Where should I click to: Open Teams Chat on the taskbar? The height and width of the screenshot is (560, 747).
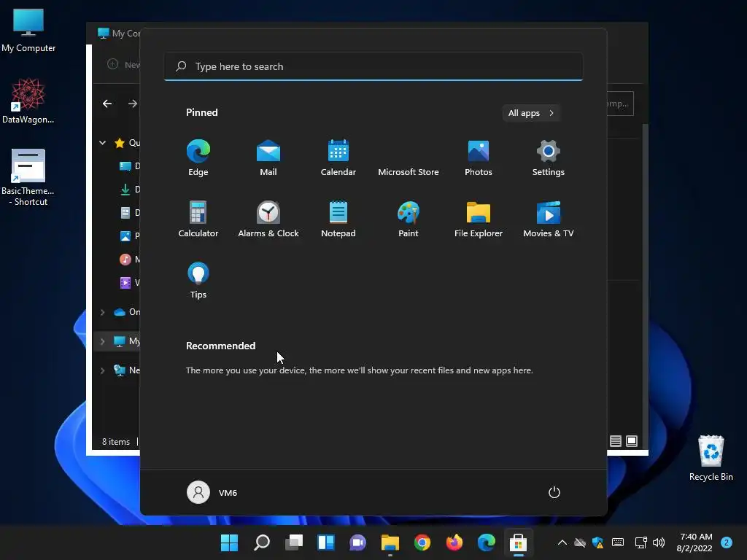tap(357, 542)
